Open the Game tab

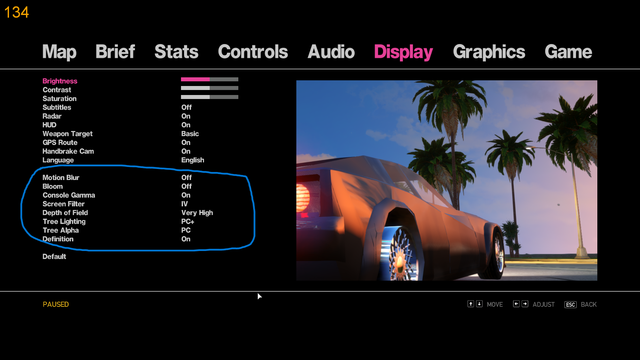[x=568, y=52]
